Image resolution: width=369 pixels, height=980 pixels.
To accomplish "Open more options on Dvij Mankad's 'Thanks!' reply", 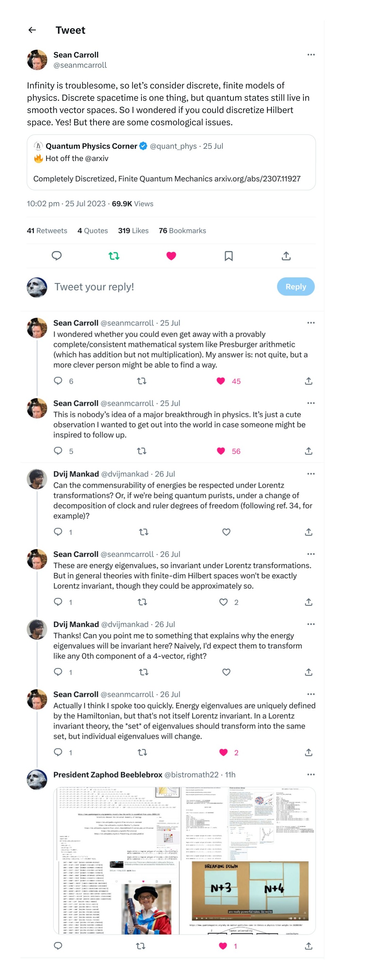I will pos(311,624).
